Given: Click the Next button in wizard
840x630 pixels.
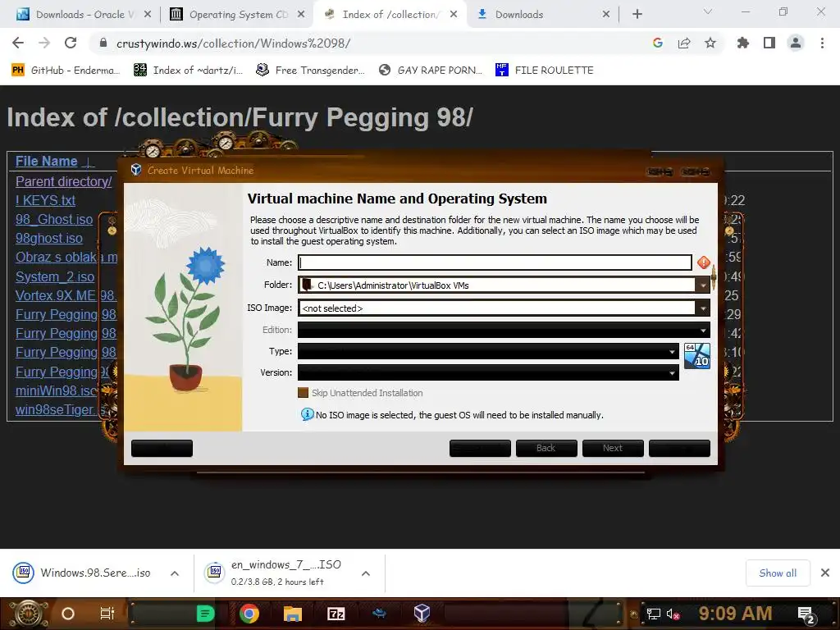Looking at the screenshot, I should (613, 449).
